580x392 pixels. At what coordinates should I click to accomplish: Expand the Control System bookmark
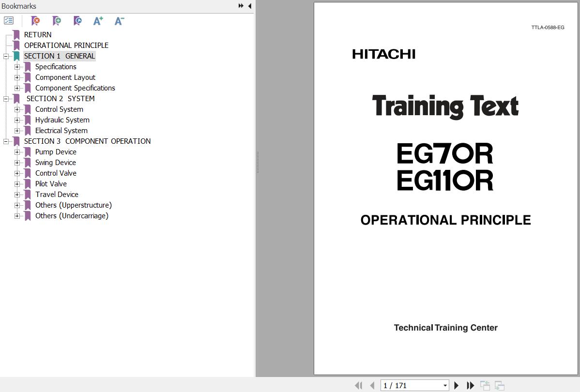(x=17, y=109)
